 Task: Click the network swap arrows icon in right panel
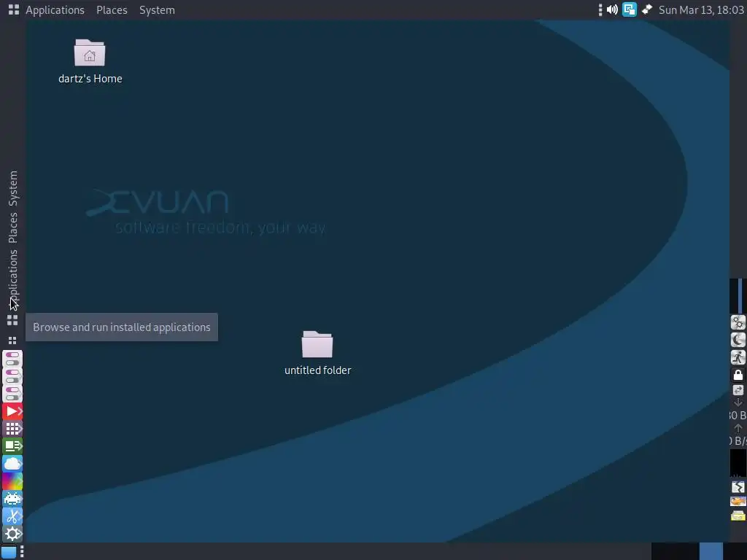(738, 390)
